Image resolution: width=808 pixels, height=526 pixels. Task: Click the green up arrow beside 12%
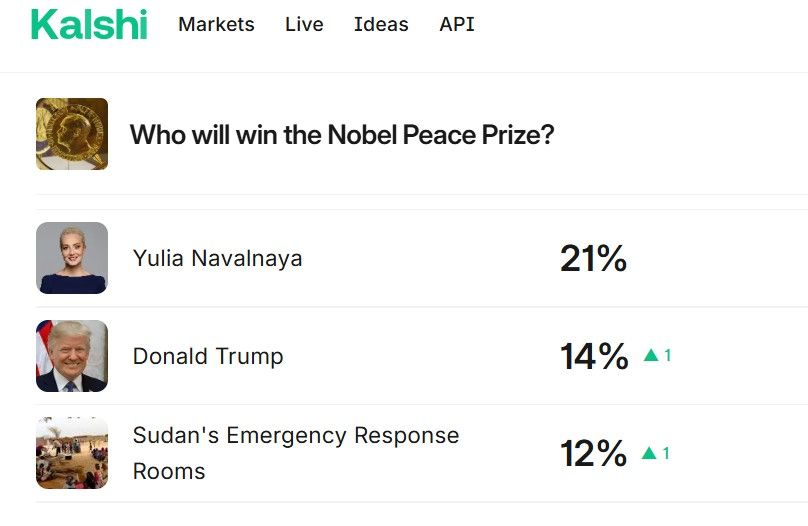click(650, 453)
